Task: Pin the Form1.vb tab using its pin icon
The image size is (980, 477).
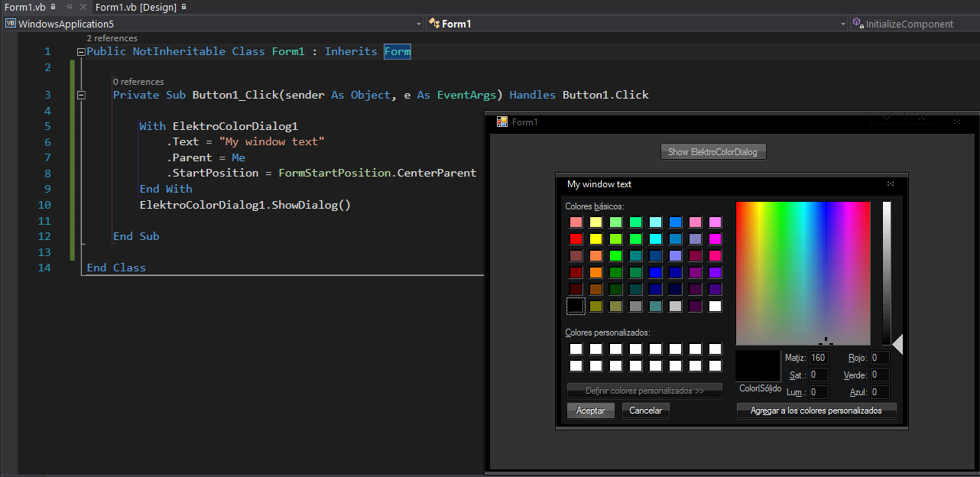Action: [x=70, y=7]
